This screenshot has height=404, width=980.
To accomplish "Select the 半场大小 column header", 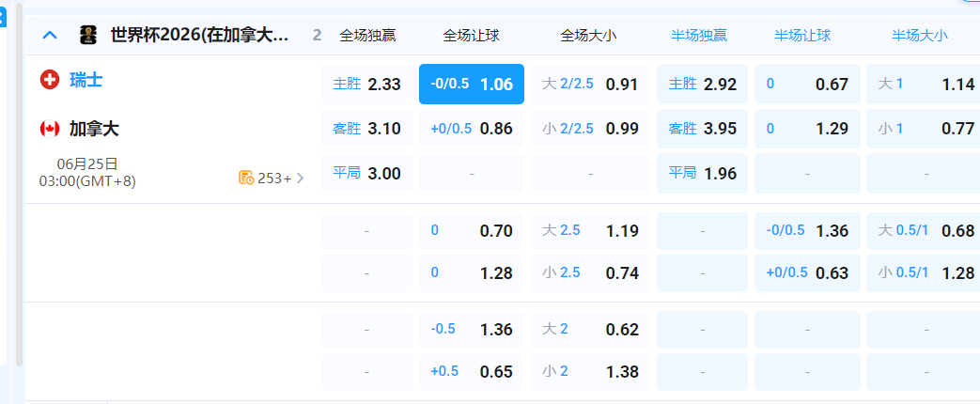I will pyautogui.click(x=920, y=35).
